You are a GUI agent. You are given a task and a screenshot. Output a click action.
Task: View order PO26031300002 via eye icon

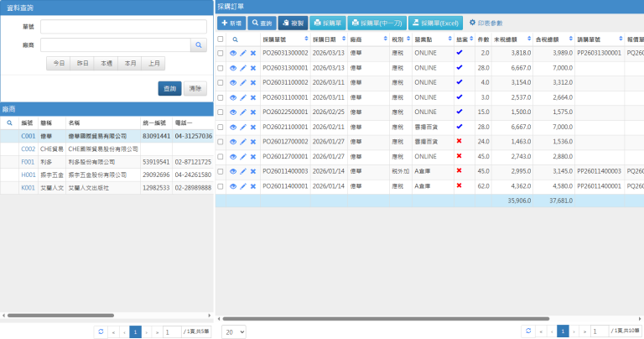point(233,53)
